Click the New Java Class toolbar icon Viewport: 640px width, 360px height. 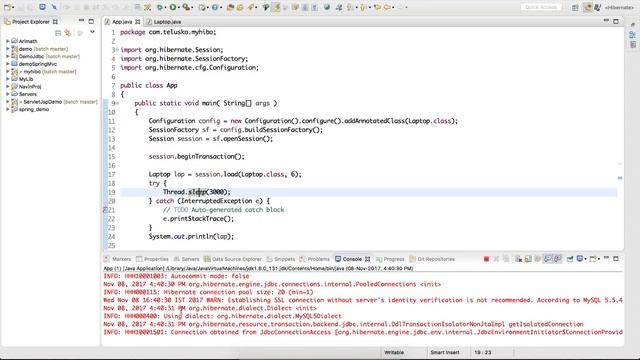(214, 7)
